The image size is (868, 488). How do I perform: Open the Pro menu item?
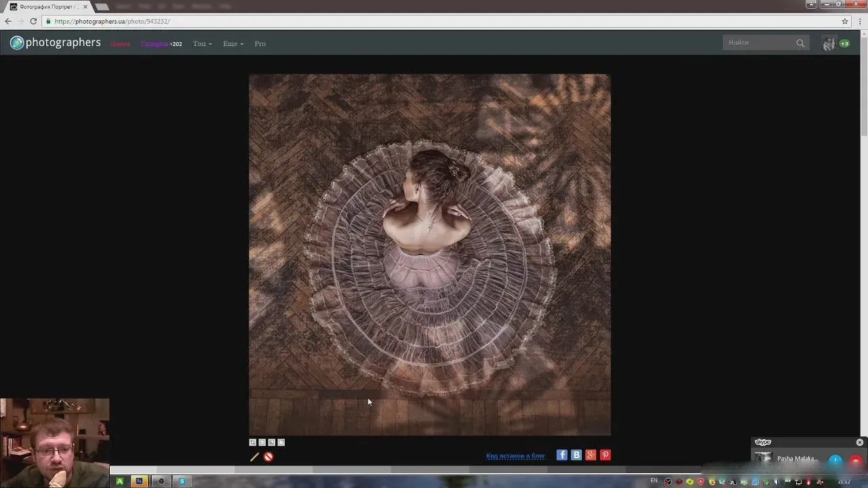pyautogui.click(x=260, y=43)
